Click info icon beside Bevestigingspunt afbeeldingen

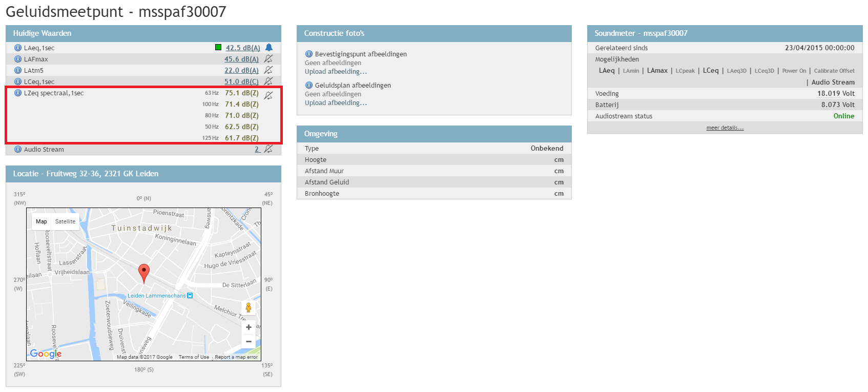(x=309, y=54)
